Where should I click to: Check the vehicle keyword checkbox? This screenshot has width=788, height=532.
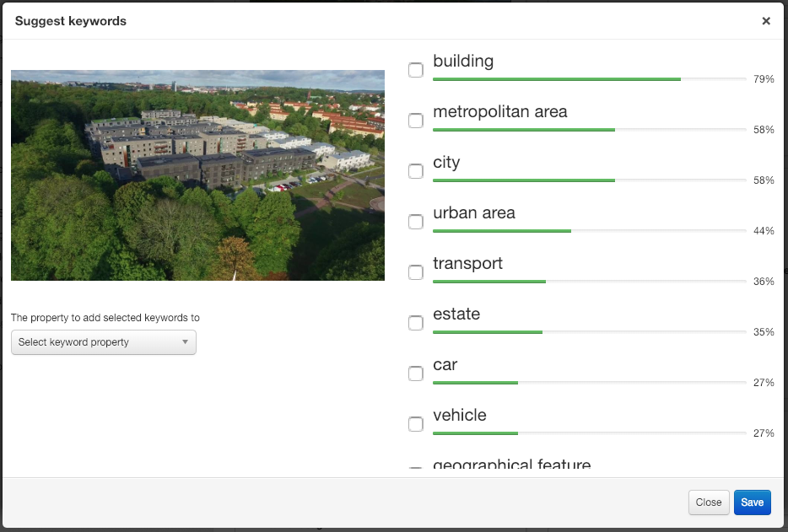[x=416, y=424]
